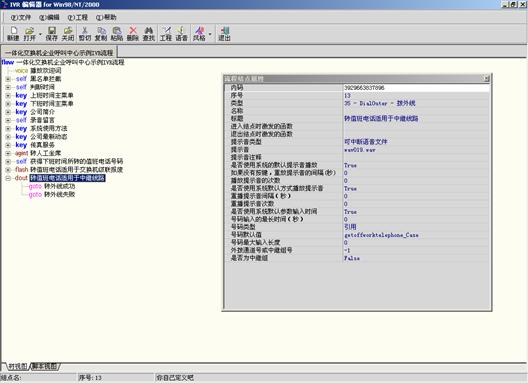Click the 内码 value input field
The width and height of the screenshot is (528, 384).
pos(417,88)
